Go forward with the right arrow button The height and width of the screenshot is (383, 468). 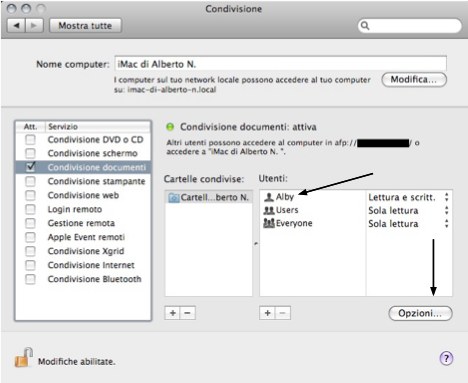[34, 26]
